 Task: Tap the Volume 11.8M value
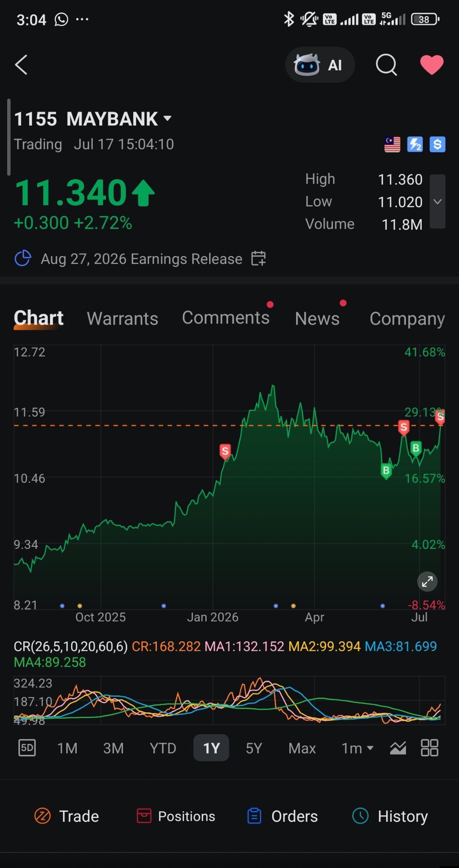click(402, 224)
